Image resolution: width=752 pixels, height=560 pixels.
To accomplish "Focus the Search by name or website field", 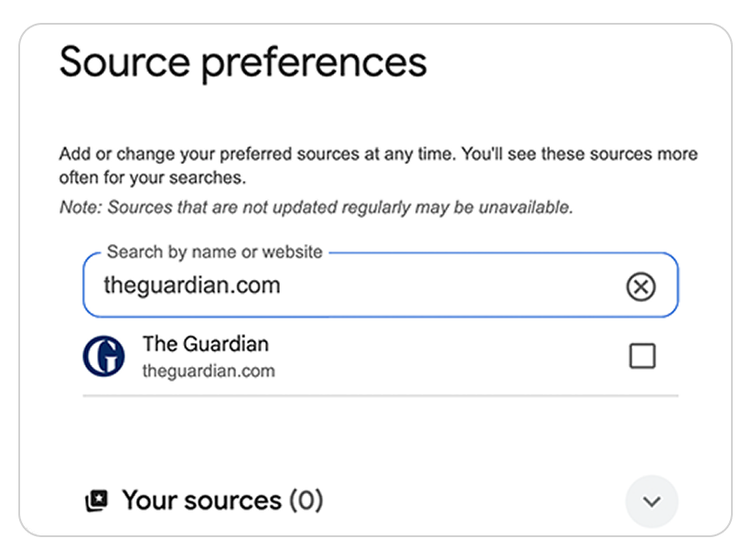I will pyautogui.click(x=366, y=286).
